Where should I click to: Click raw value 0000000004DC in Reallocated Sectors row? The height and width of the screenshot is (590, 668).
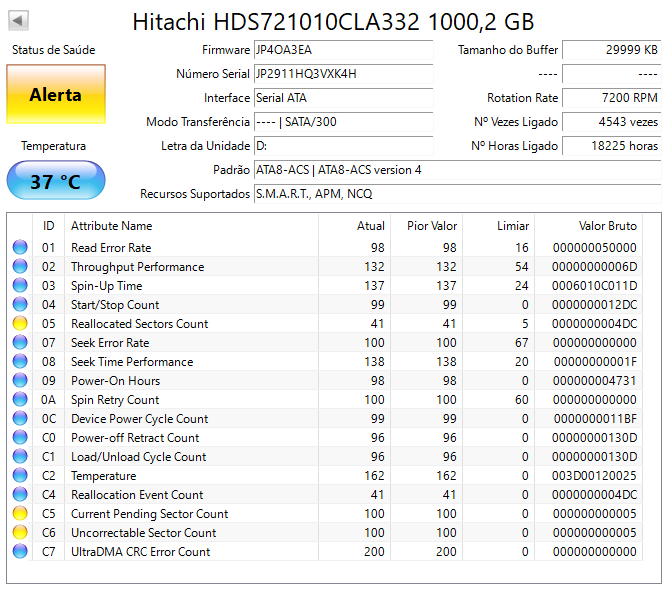click(x=594, y=324)
